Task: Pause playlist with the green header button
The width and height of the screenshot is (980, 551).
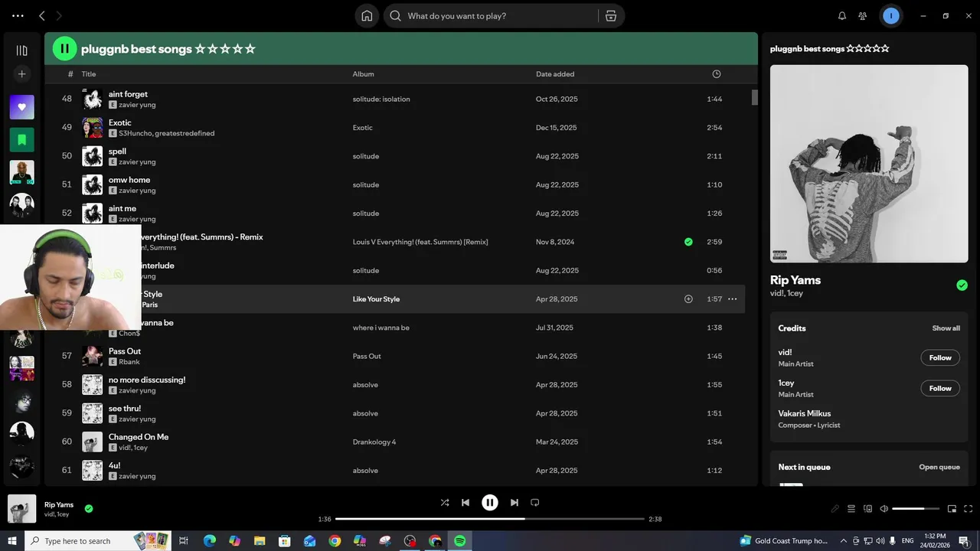Action: click(x=64, y=48)
